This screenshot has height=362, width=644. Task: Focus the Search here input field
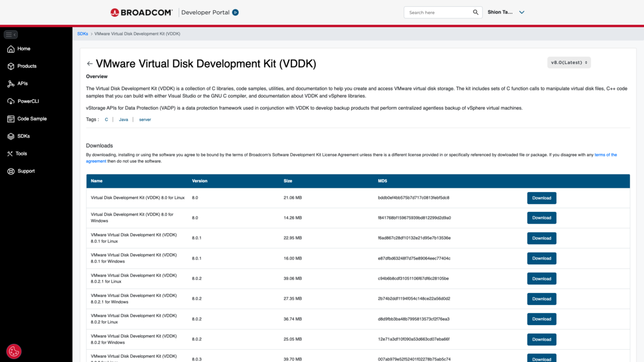tap(439, 12)
